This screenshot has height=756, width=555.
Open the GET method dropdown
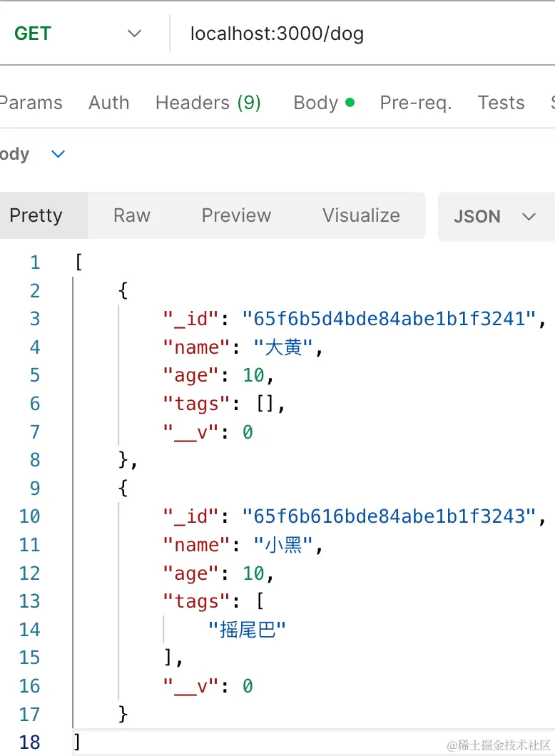[x=77, y=34]
